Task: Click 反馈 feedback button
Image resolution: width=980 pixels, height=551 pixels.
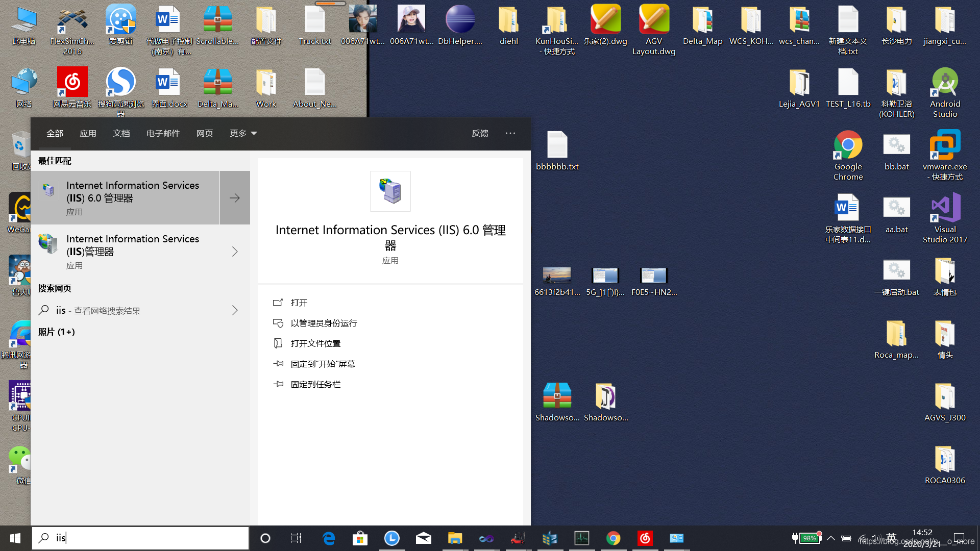Action: [480, 133]
